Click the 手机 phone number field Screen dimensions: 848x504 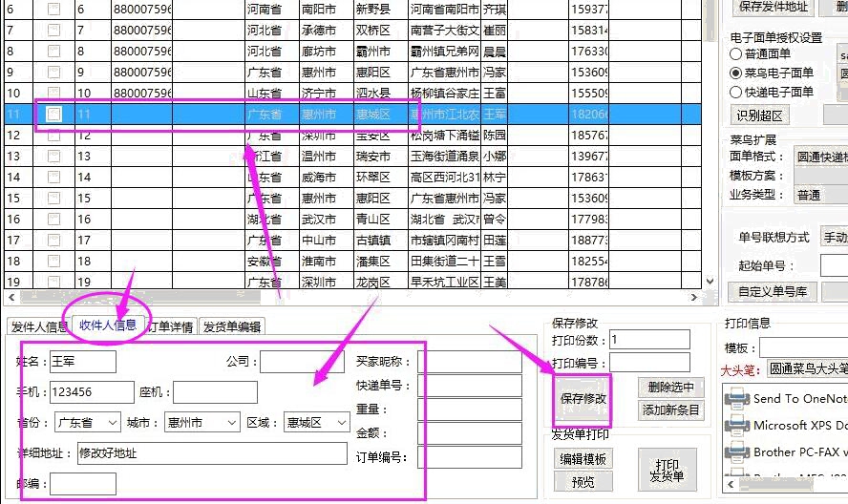pos(92,392)
